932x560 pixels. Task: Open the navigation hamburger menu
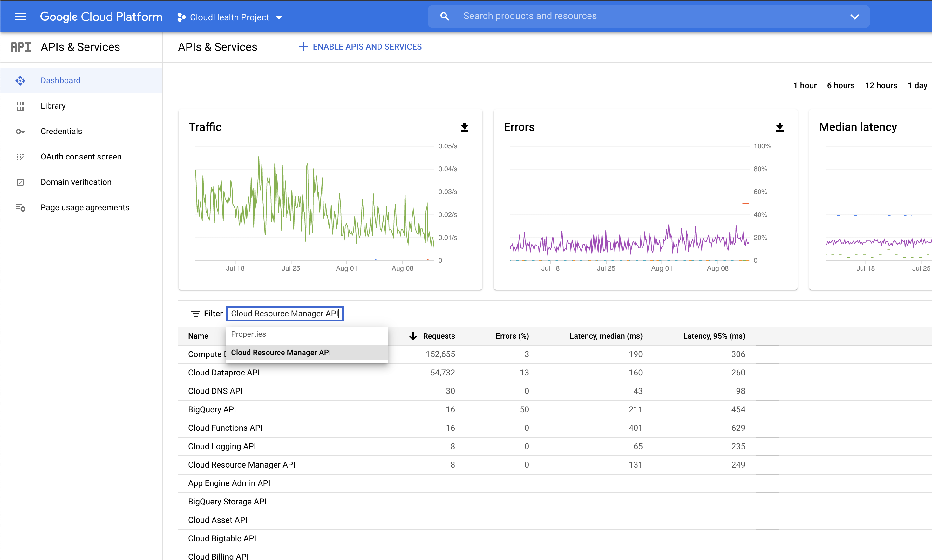tap(20, 16)
